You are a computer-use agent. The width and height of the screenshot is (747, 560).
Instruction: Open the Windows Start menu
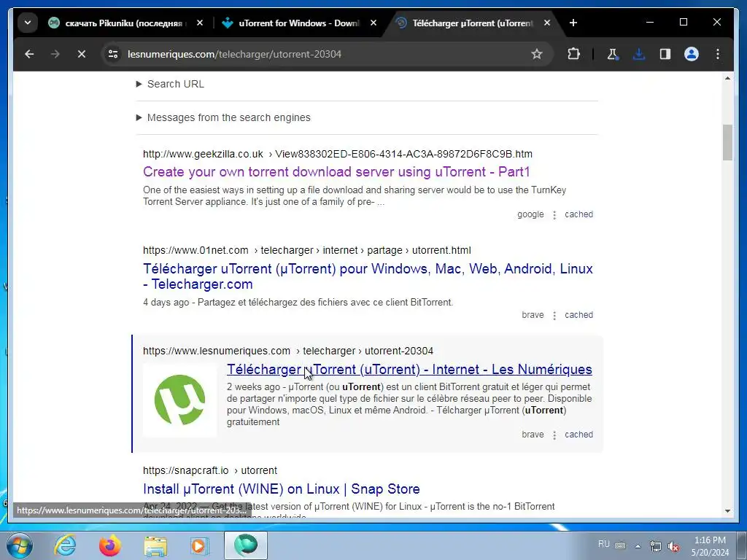coord(19,545)
